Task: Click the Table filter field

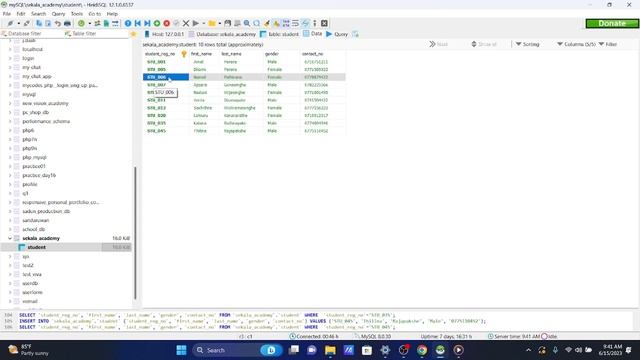Action: (96, 34)
